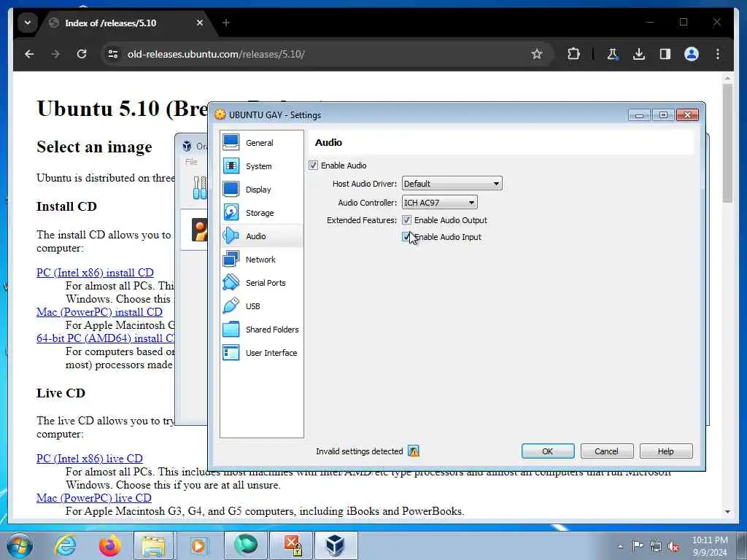Open PC (Intel x86) live CD link

coord(90,458)
